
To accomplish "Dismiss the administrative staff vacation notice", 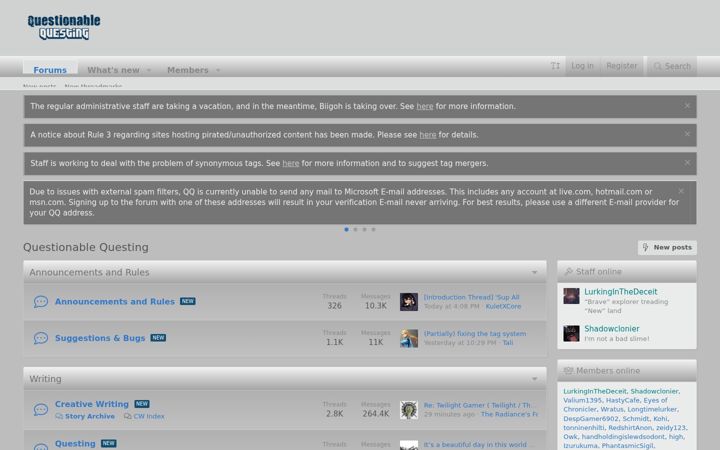I will pyautogui.click(x=687, y=106).
